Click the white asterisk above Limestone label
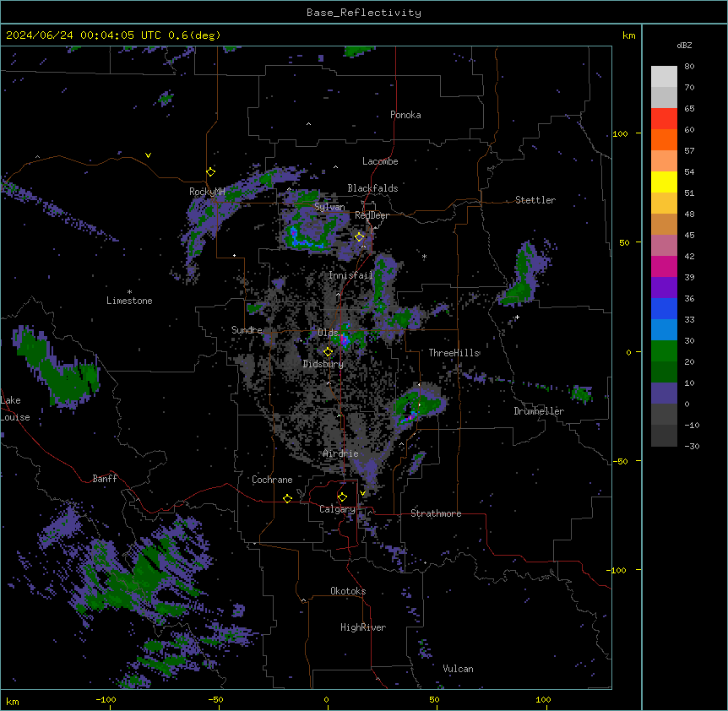 pos(129,292)
